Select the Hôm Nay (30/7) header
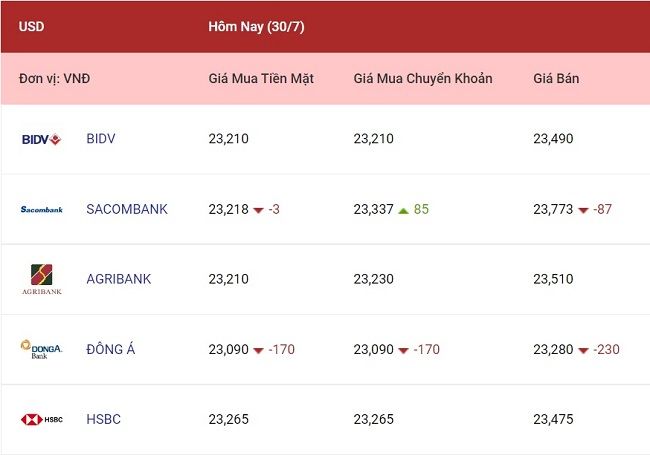Image resolution: width=650 pixels, height=455 pixels. click(256, 27)
